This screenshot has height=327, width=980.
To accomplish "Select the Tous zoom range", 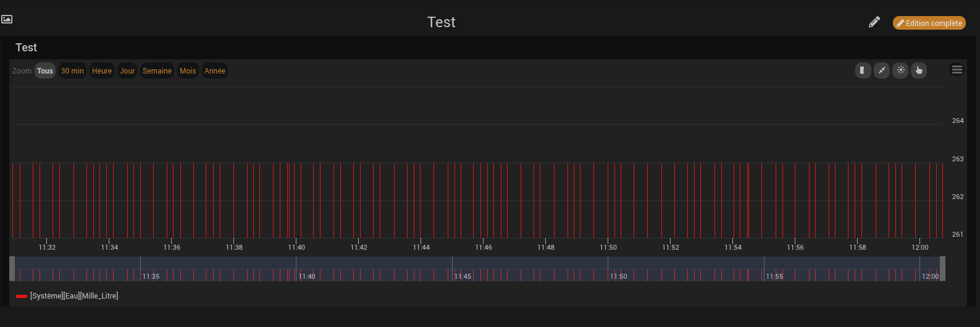I will (x=45, y=71).
